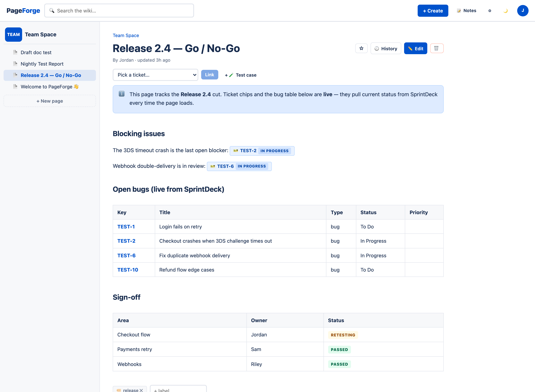535x392 pixels.
Task: Click the page icon beside Welcome to PageForge
Action: point(16,86)
